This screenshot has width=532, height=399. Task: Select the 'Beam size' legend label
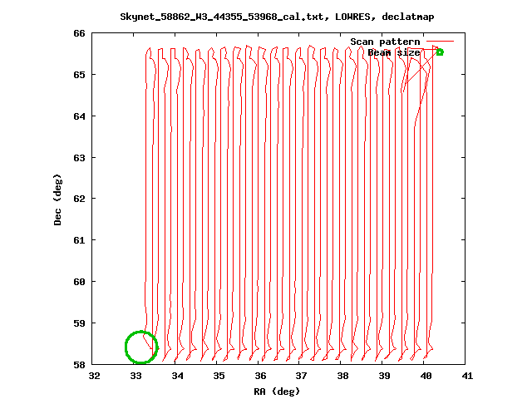(x=394, y=52)
